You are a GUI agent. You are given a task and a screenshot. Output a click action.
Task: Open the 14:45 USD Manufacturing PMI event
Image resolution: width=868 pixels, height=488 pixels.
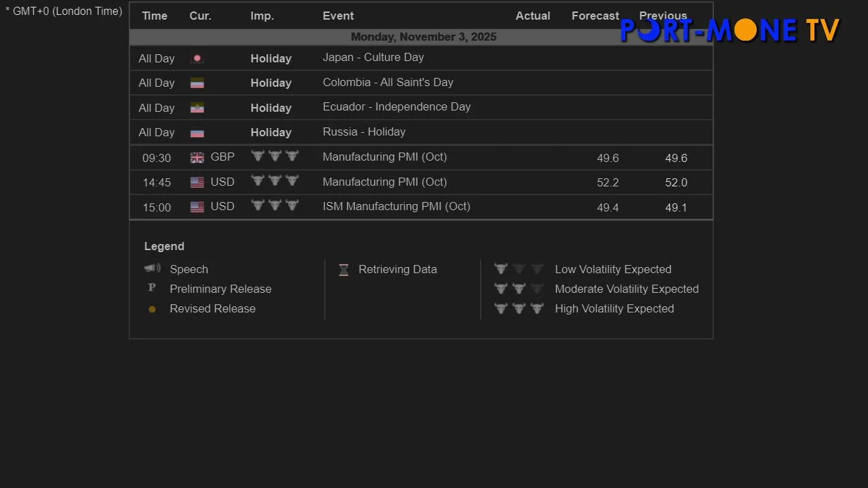(x=384, y=182)
